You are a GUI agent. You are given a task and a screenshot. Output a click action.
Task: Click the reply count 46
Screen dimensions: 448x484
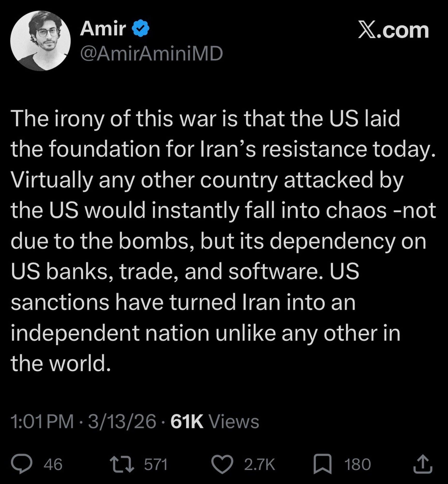tap(53, 465)
